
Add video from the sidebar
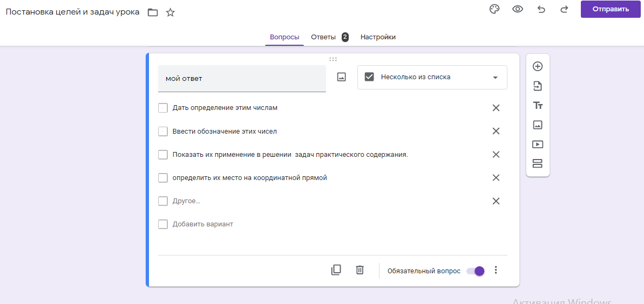[x=538, y=144]
